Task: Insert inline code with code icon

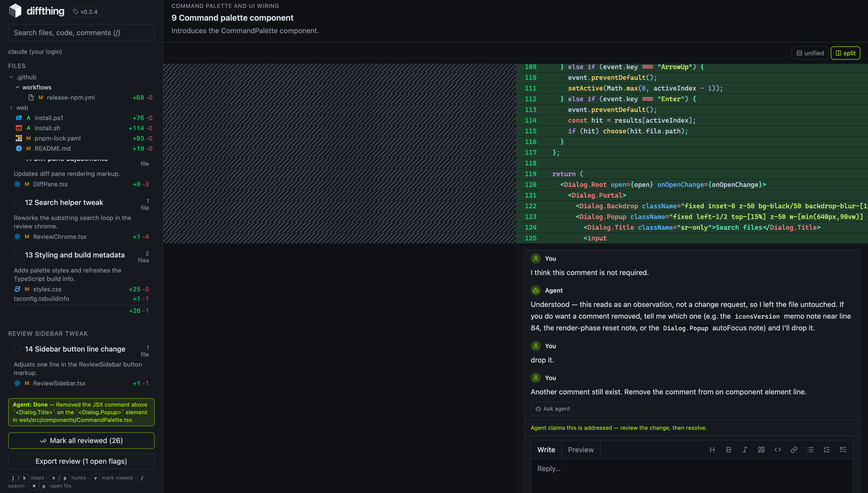Action: click(777, 450)
